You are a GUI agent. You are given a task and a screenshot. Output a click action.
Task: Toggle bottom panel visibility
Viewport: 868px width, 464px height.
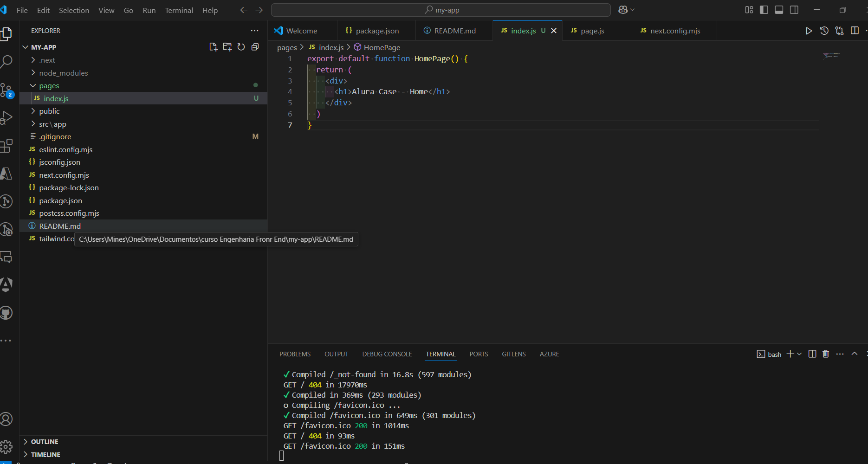pos(779,10)
